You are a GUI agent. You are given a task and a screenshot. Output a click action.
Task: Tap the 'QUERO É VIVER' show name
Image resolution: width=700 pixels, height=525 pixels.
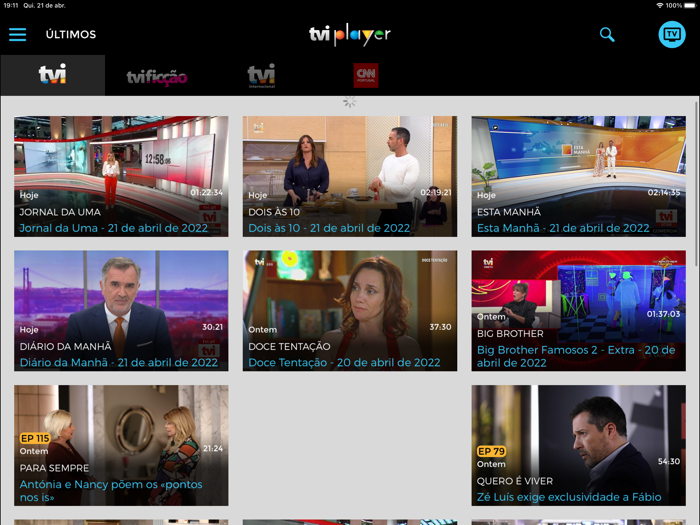515,481
